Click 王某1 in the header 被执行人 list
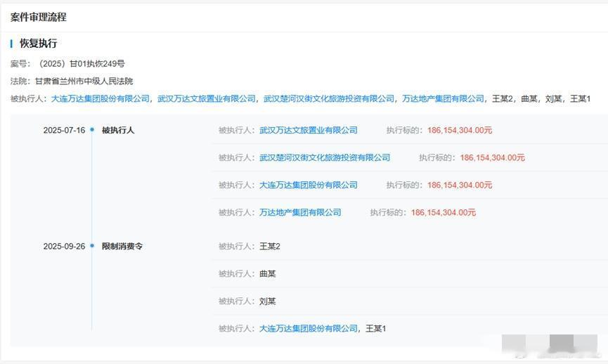The width and height of the screenshot is (608, 364). pos(580,99)
